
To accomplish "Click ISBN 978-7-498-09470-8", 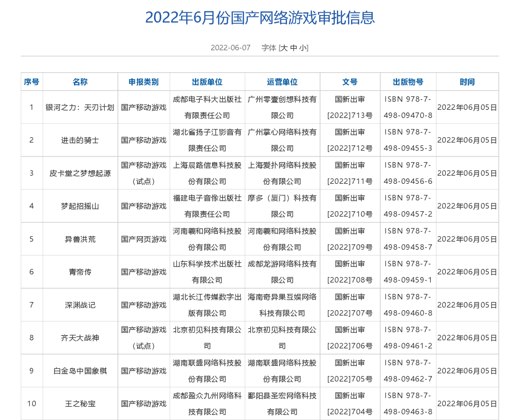I will click(x=408, y=107).
